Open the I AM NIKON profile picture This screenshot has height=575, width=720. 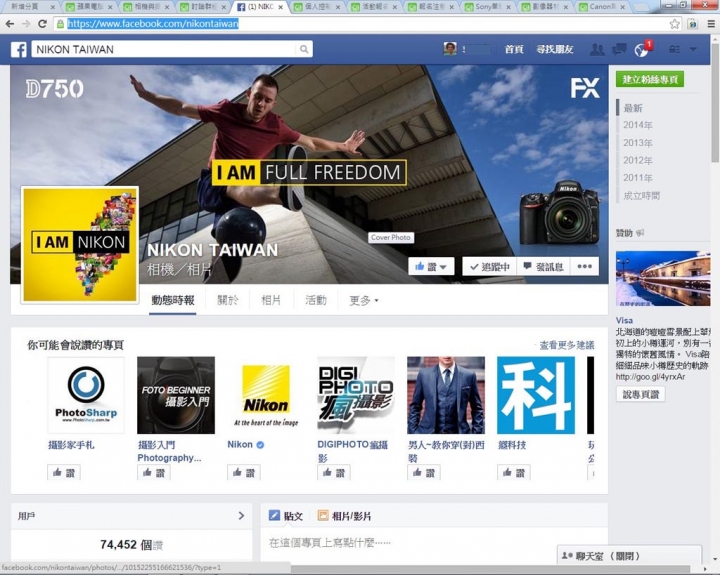80,245
